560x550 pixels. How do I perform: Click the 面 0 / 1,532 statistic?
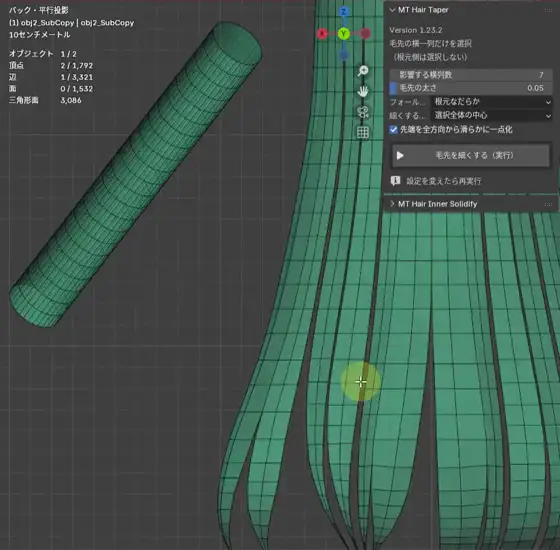tap(51, 89)
